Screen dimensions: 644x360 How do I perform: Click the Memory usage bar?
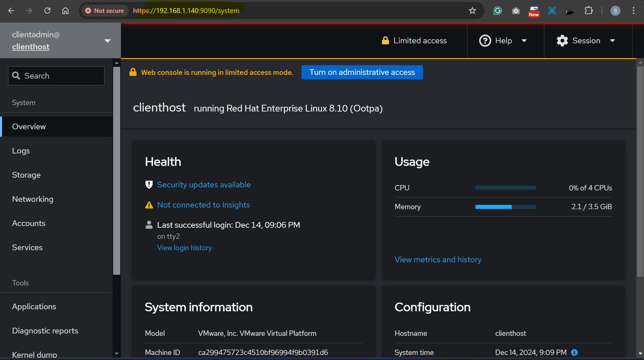(505, 207)
